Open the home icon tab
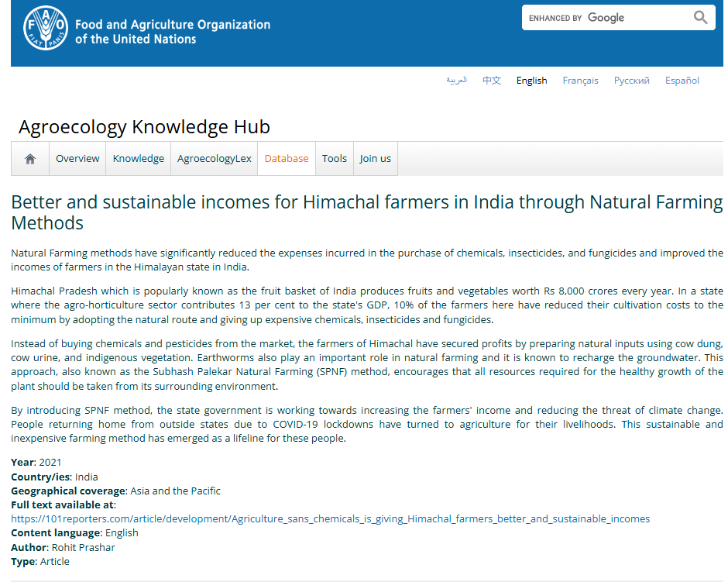The width and height of the screenshot is (728, 582). pos(30,159)
